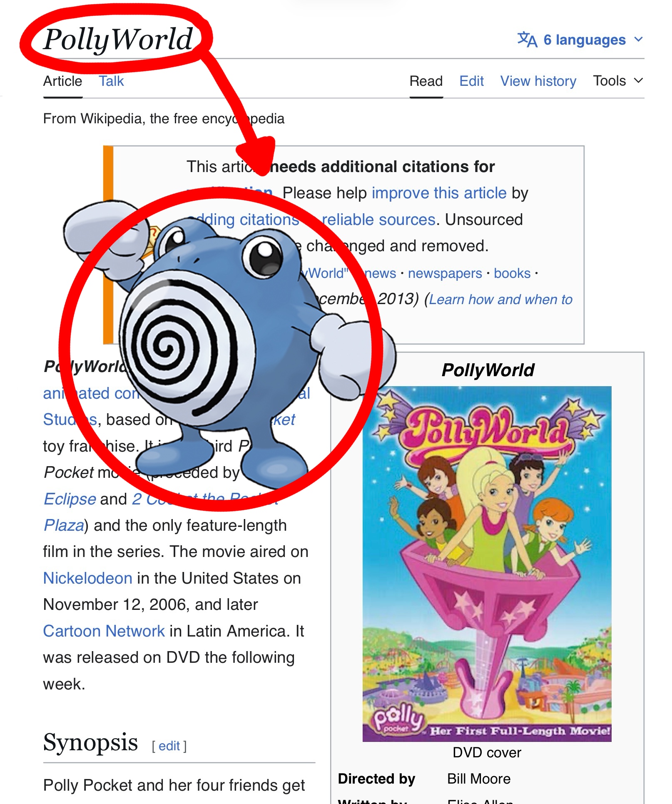672x804 pixels.
Task: Select the Article tab
Action: (x=63, y=81)
